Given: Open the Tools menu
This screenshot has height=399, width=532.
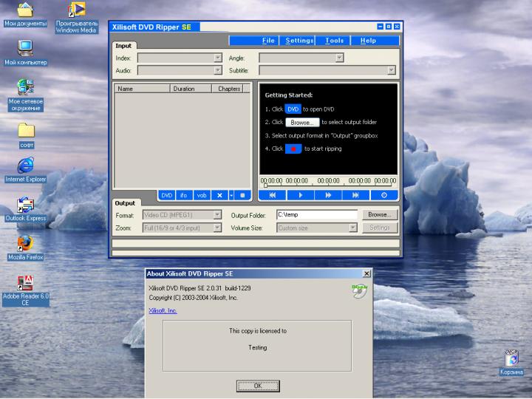Looking at the screenshot, I should point(334,41).
